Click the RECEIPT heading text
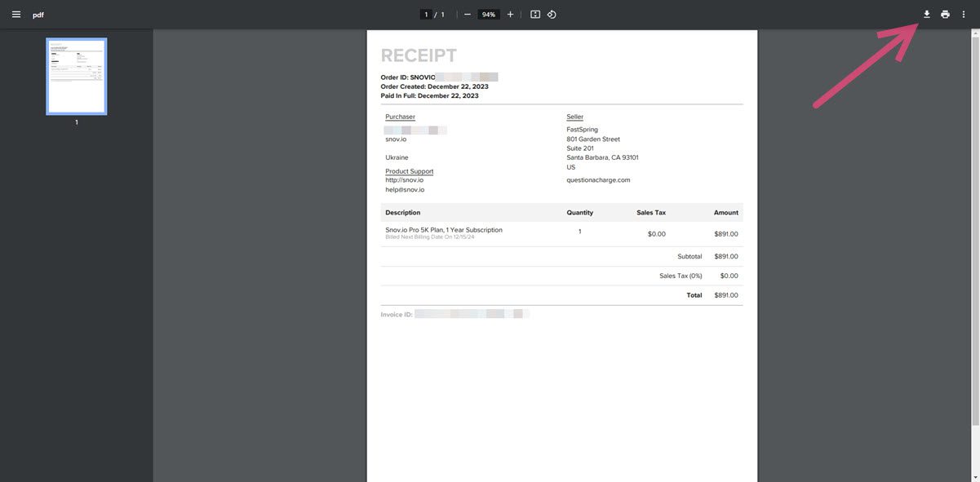This screenshot has width=980, height=482. point(419,55)
